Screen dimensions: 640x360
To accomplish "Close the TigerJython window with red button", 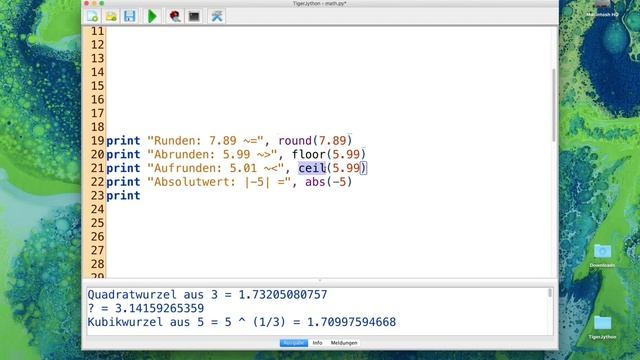I will click(87, 3).
